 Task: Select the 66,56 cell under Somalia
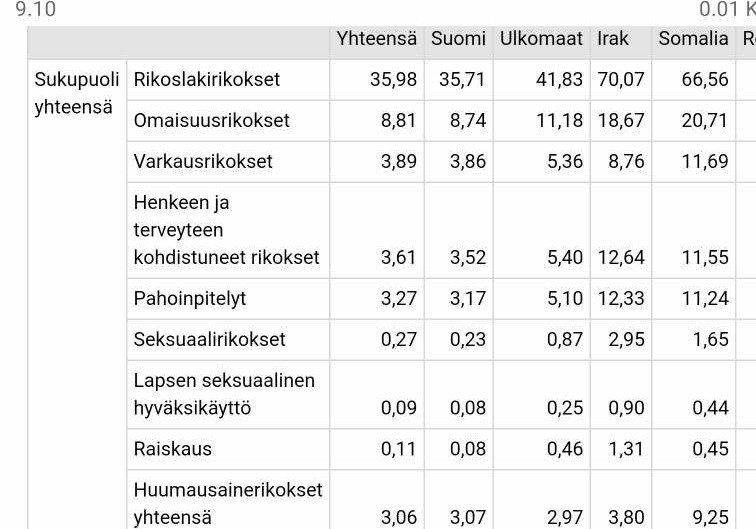[x=705, y=80]
